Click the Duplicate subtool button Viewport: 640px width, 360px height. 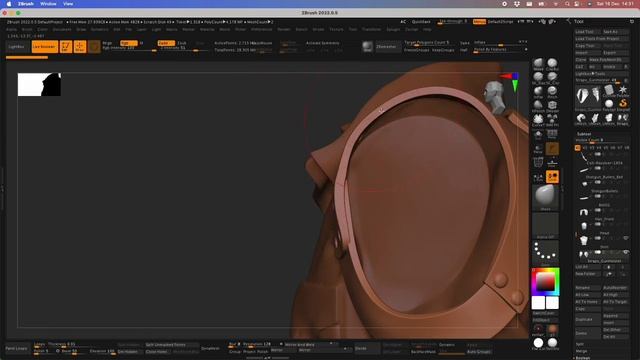[x=588, y=319]
